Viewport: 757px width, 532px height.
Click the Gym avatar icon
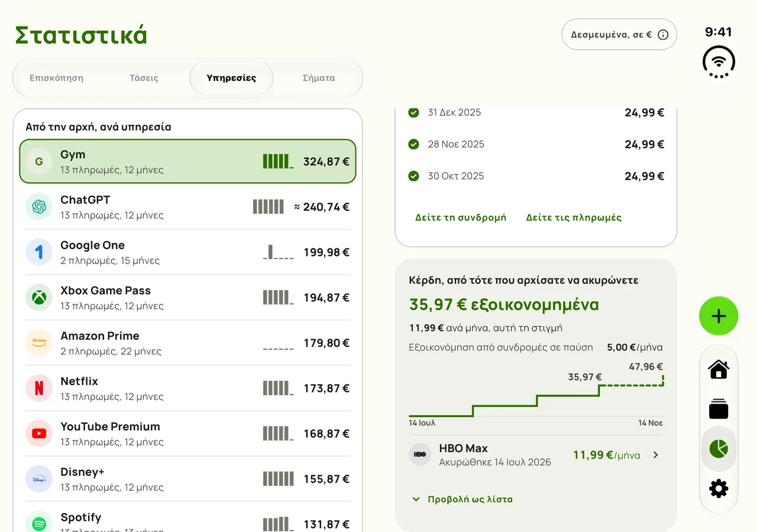click(39, 161)
